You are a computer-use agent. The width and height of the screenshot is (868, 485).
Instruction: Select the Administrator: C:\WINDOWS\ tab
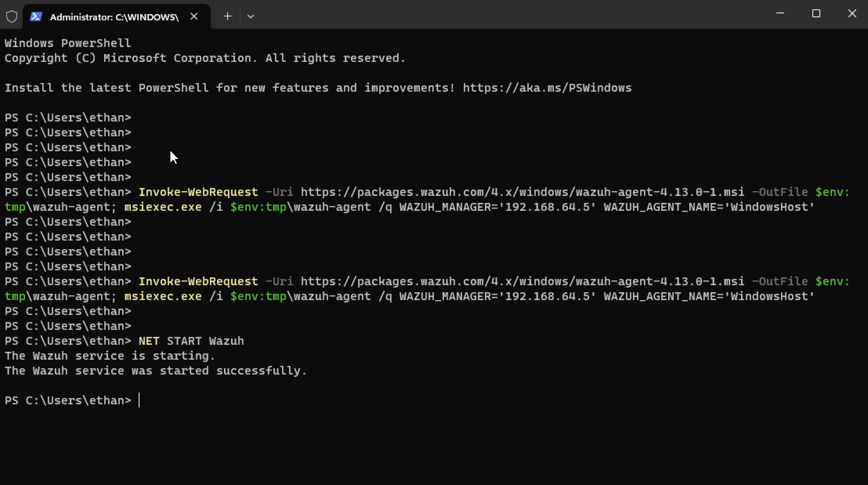tap(114, 17)
